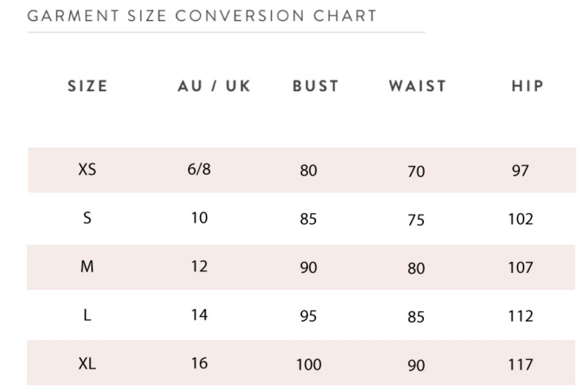Image resolution: width=581 pixels, height=392 pixels.
Task: Click the HIP column header
Action: [x=528, y=86]
